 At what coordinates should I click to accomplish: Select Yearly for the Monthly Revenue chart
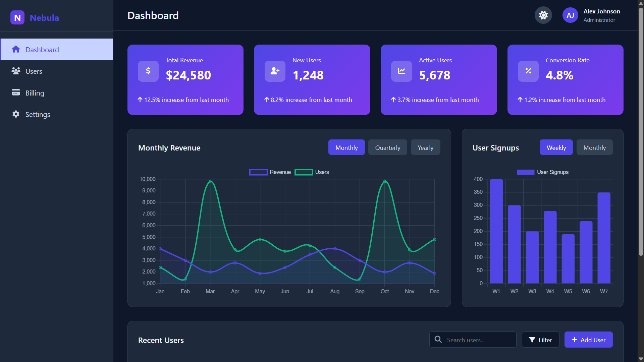pos(425,147)
